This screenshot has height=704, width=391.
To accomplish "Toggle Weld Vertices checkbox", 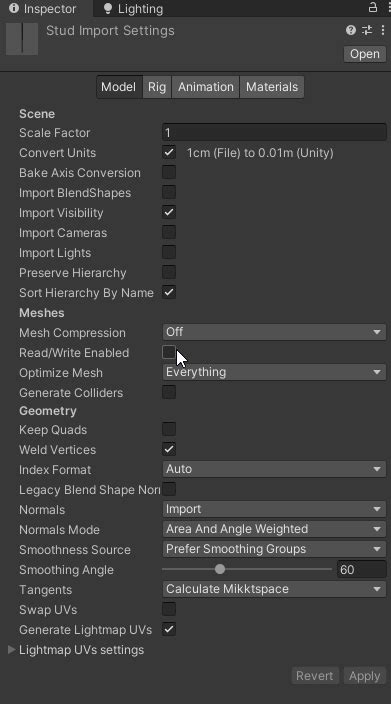I will (x=169, y=449).
